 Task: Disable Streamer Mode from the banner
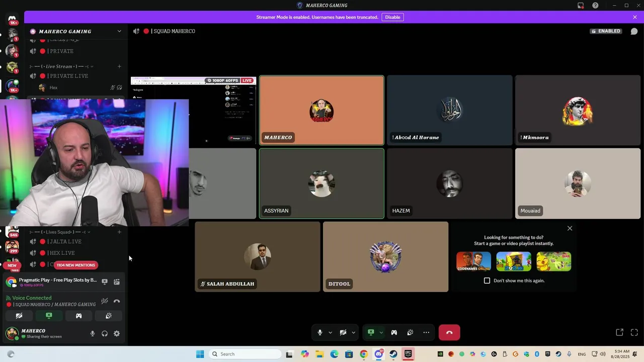click(392, 17)
